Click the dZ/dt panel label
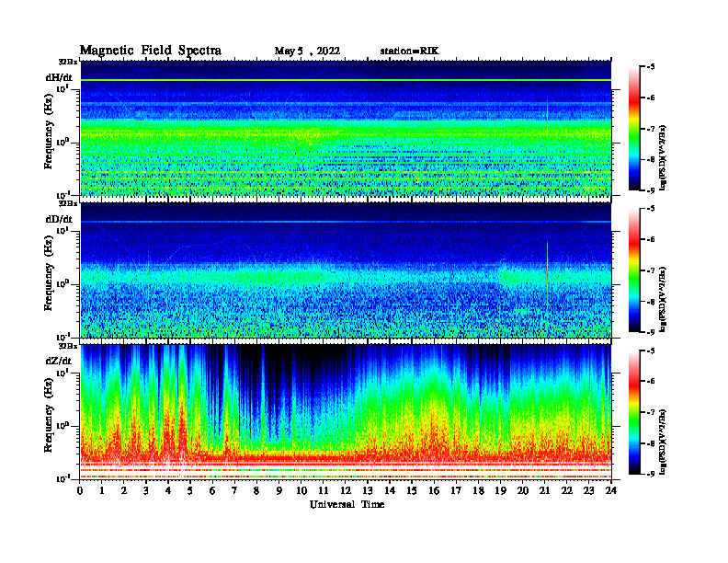728x563 pixels. tap(59, 361)
